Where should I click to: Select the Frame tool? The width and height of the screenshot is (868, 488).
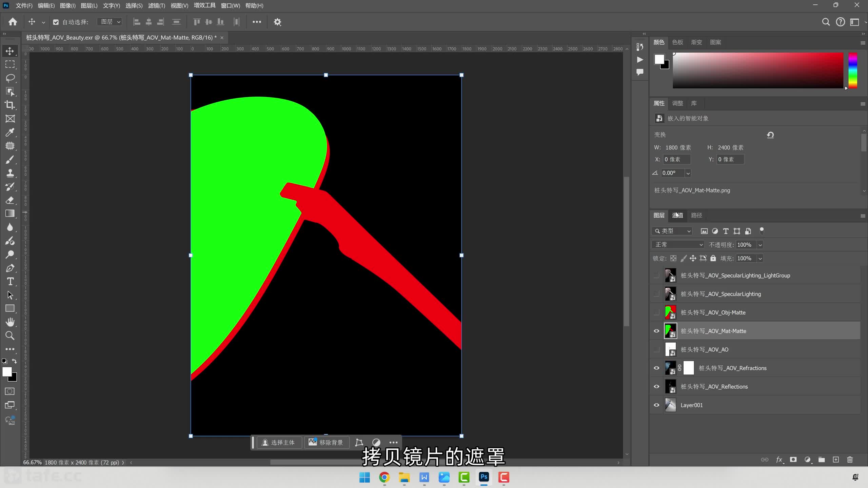tap(10, 119)
